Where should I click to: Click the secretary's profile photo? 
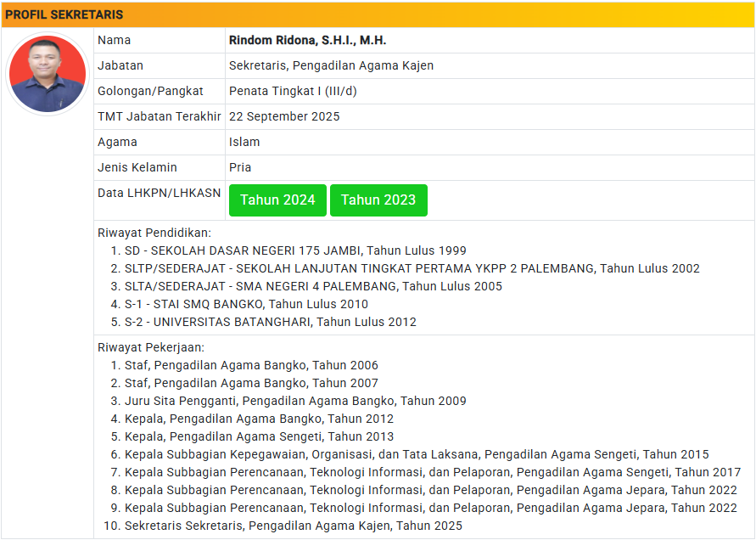48,74
